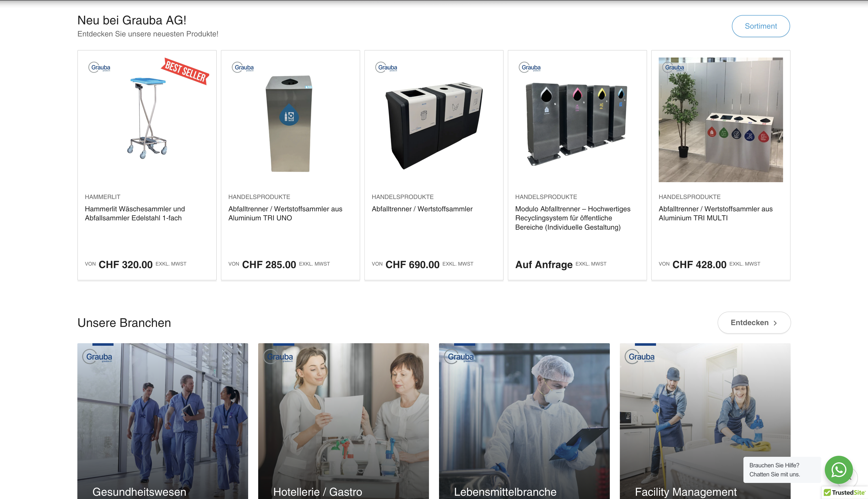
Task: Click the CHF 285.00 price
Action: coord(269,265)
